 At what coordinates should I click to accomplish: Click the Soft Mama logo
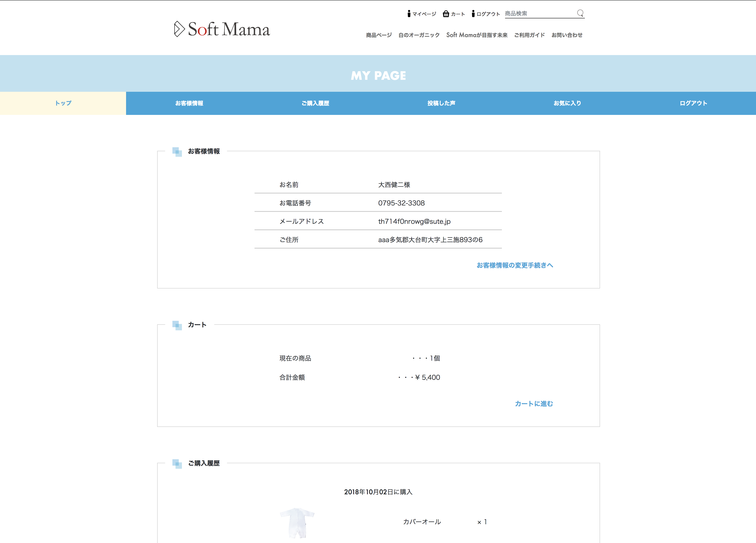click(222, 29)
